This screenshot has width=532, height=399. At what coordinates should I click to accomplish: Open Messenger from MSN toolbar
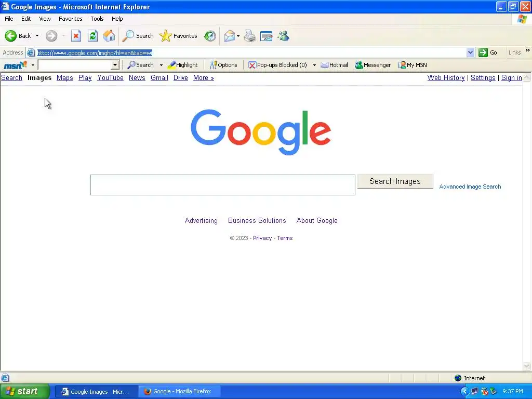(373, 65)
